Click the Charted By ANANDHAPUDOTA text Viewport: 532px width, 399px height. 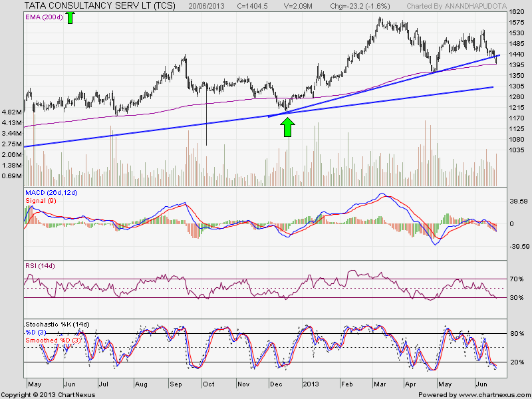[457, 6]
